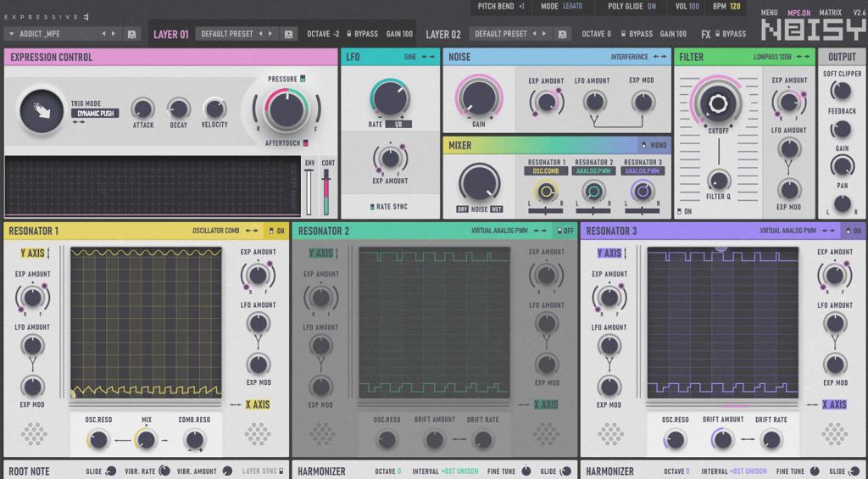The height and width of the screenshot is (479, 868).
Task: Click Resonator 3 X Axis button
Action: point(834,404)
